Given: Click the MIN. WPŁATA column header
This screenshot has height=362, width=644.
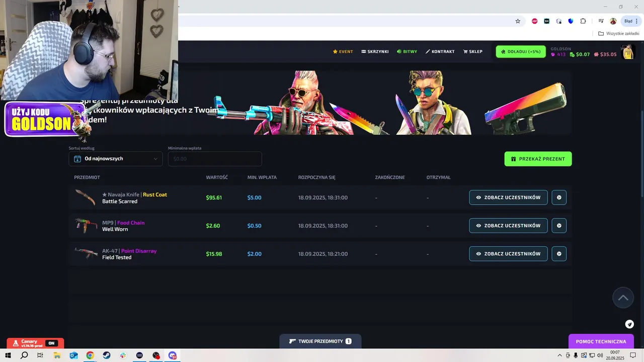Looking at the screenshot, I should point(262,177).
